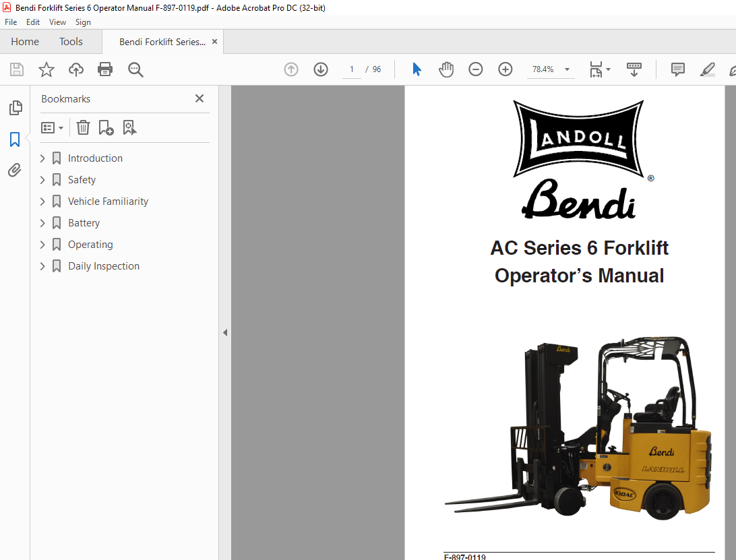Click the find current bookmark icon
The image size is (736, 560).
tap(129, 127)
